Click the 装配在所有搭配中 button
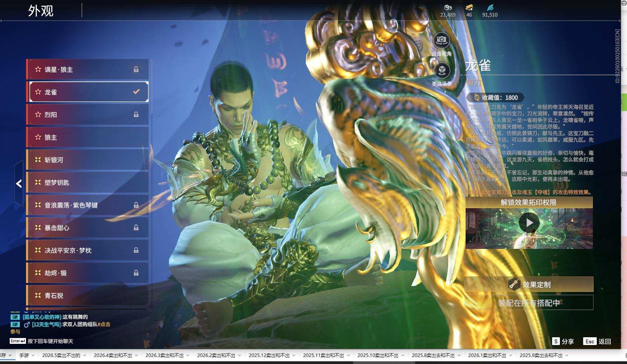 coord(529,303)
